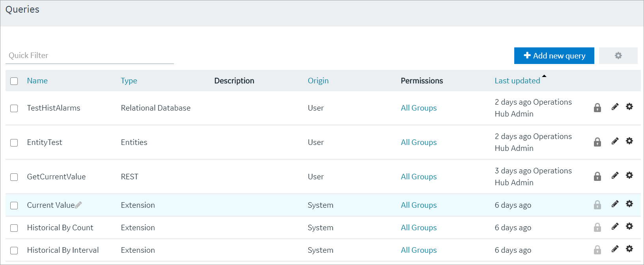Click the TestHistAlarms query name
Viewport: 644px width, 265px height.
coord(54,108)
